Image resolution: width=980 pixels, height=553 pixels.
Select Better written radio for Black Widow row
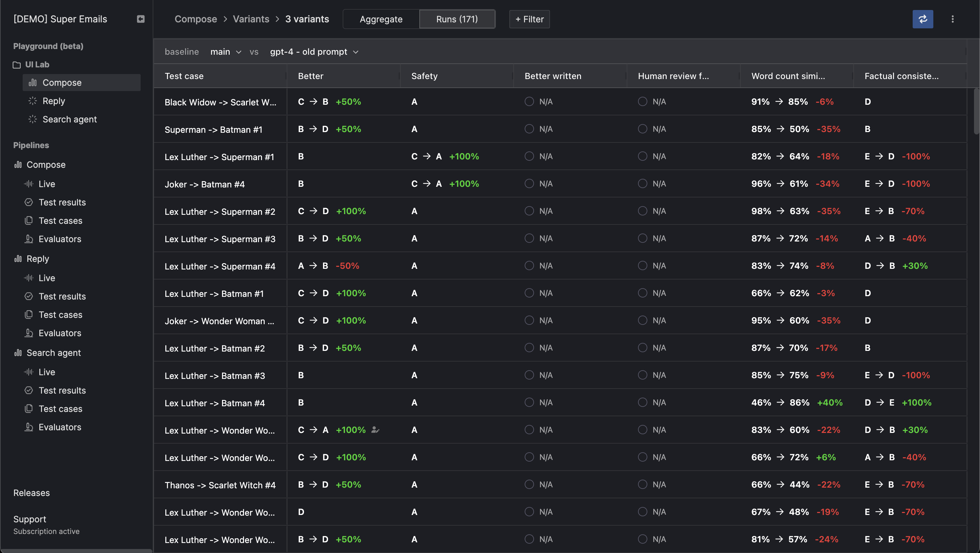point(529,101)
